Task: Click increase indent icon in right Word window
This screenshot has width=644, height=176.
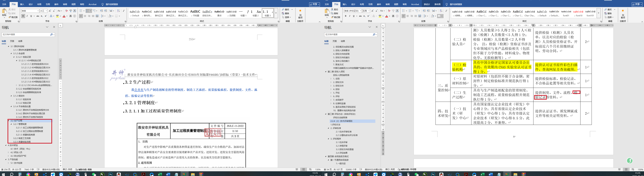Action: pos(428,11)
